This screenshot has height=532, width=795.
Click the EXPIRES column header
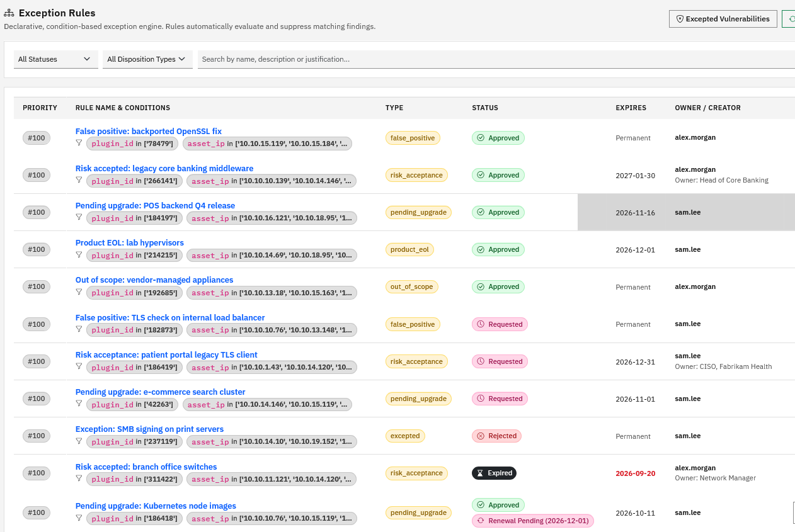pyautogui.click(x=631, y=108)
